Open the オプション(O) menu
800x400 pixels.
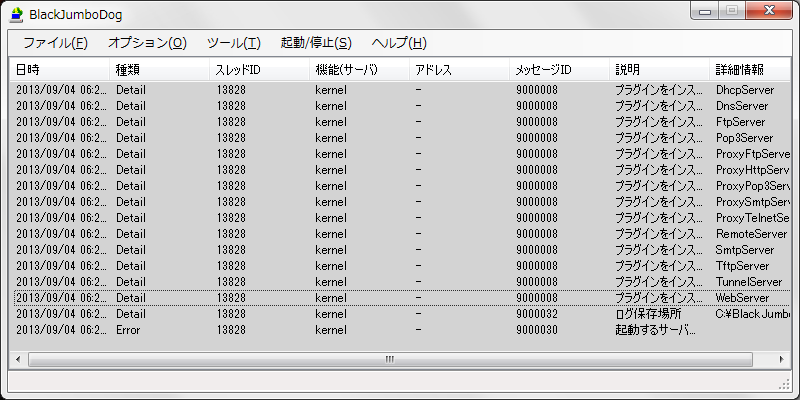tap(147, 43)
